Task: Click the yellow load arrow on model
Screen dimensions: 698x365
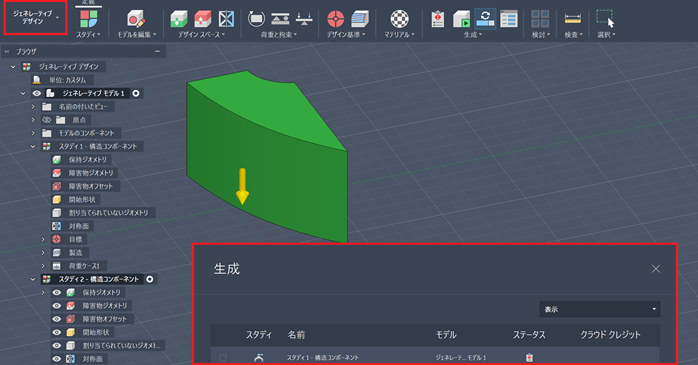Action: tap(242, 187)
